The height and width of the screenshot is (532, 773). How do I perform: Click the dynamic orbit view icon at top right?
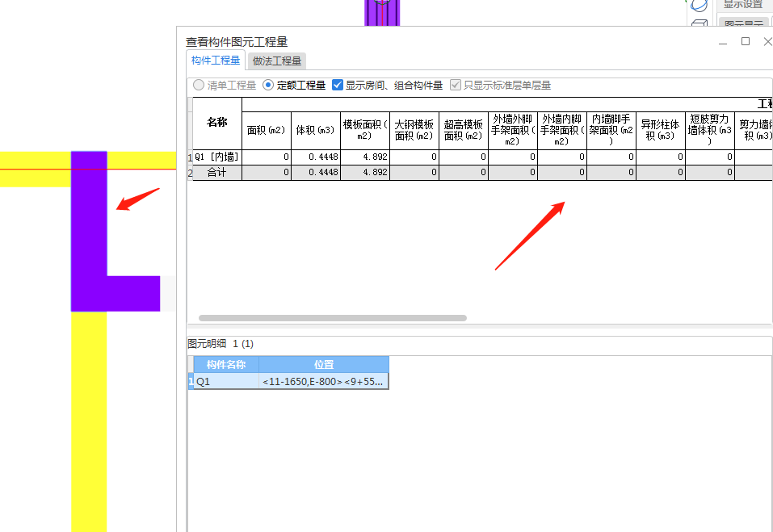[699, 6]
